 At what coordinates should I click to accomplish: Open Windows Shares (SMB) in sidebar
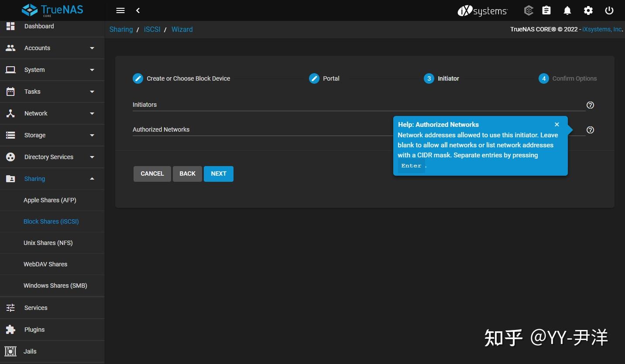55,286
